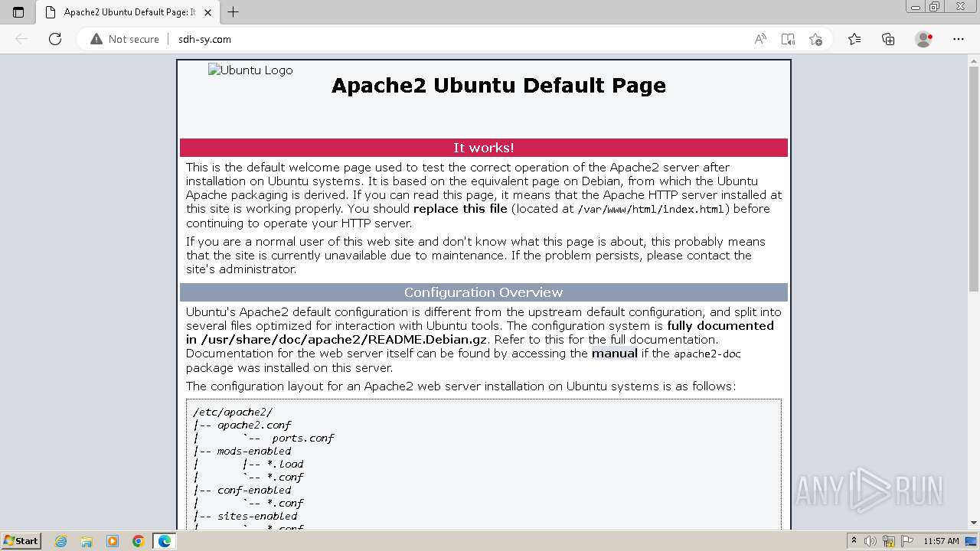View the Not secure site information

[125, 39]
